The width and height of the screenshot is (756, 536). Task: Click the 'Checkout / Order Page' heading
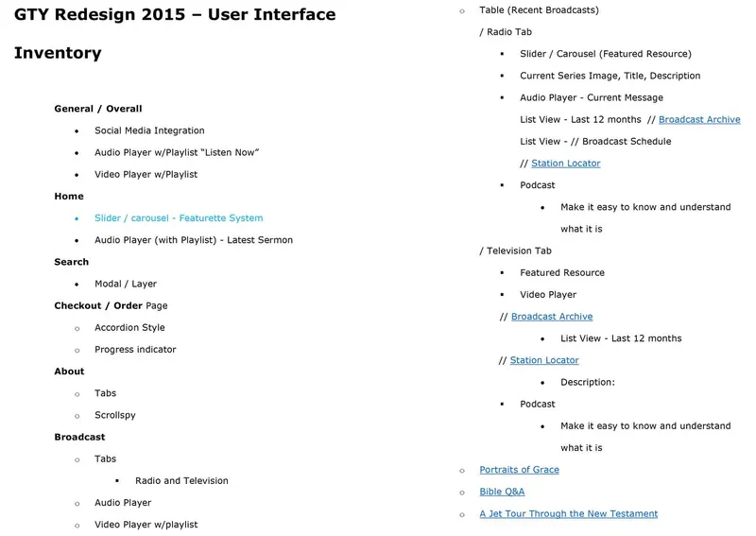tap(111, 305)
